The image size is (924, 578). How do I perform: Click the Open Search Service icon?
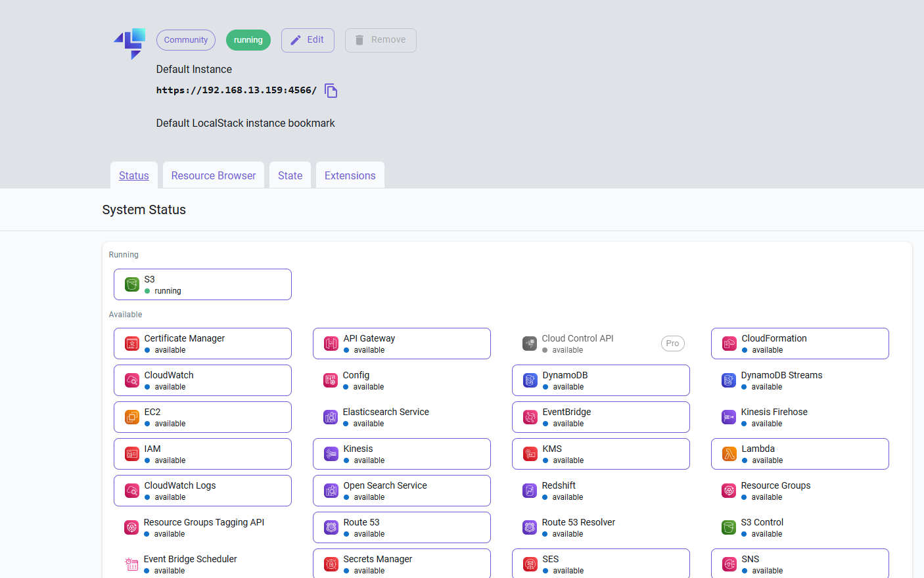click(331, 491)
